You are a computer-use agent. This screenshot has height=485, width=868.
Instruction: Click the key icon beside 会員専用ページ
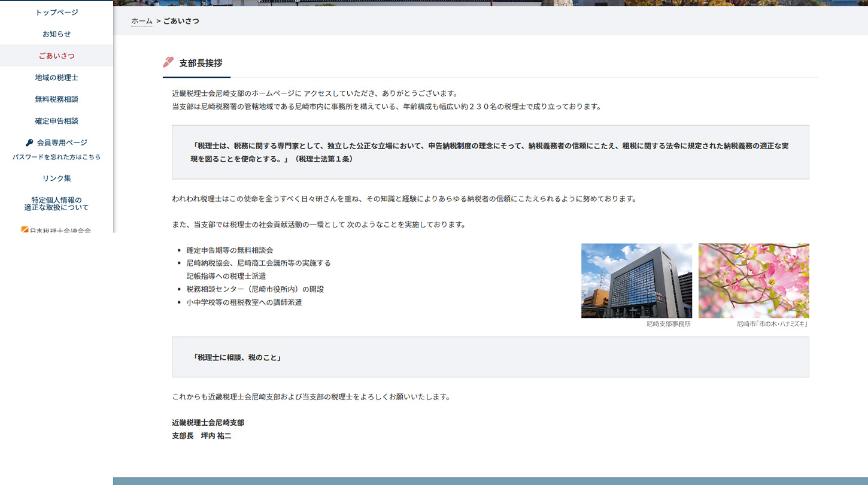pos(29,143)
